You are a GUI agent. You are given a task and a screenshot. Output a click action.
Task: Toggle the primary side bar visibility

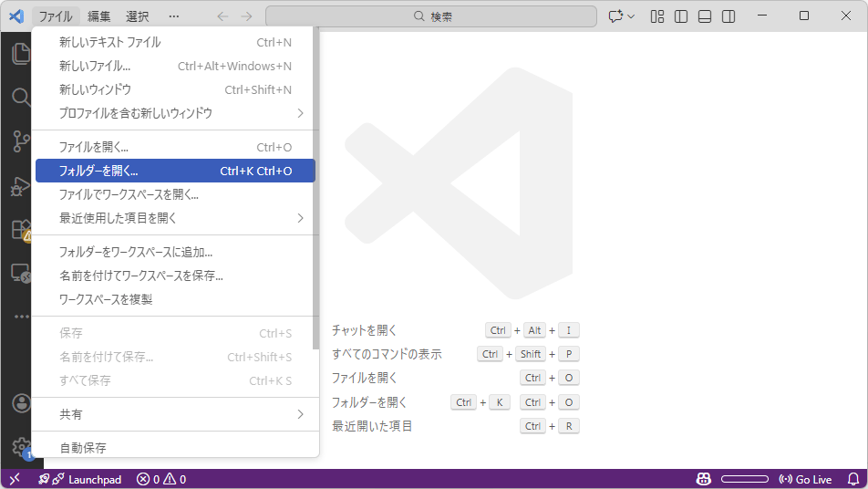[681, 16]
